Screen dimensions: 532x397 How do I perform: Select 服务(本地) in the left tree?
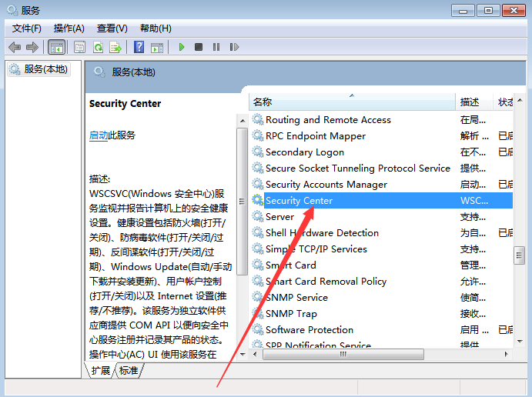click(39, 69)
